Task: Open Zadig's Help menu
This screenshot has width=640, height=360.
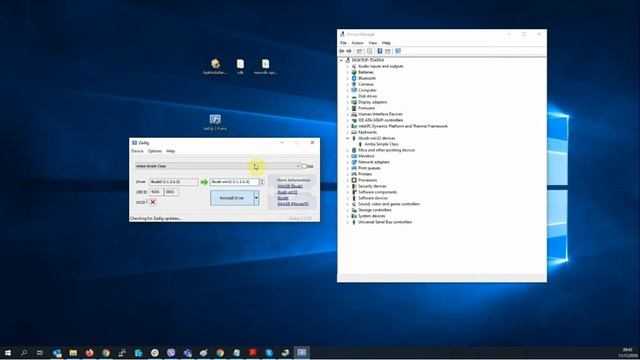Action: 171,151
